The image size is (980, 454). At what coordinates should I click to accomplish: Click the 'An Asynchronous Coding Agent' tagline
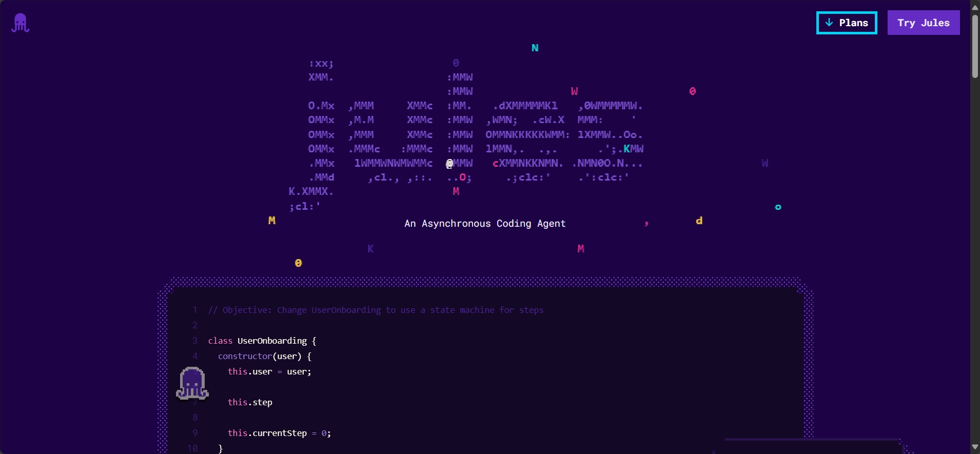pos(485,224)
